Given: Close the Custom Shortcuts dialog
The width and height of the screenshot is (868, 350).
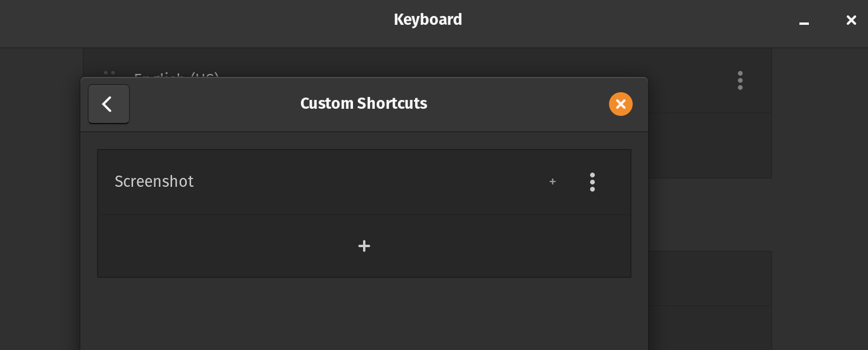Looking at the screenshot, I should 620,104.
